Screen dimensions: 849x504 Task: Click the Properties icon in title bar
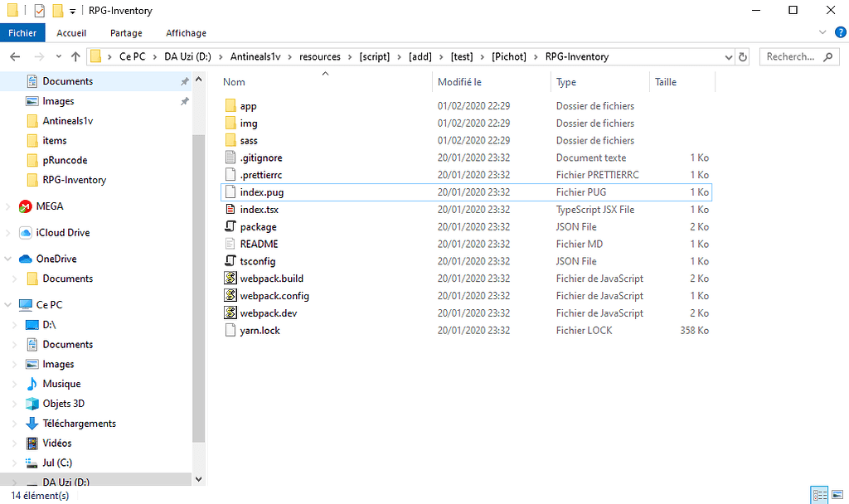point(39,11)
